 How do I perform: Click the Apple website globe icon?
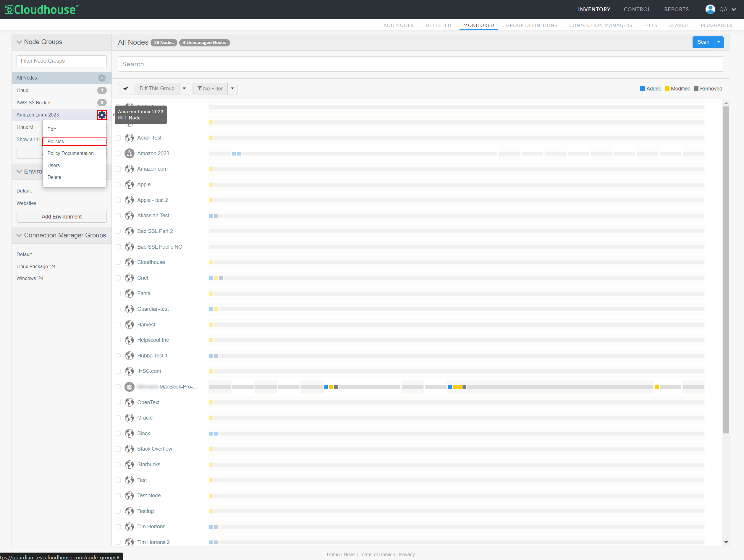point(130,185)
